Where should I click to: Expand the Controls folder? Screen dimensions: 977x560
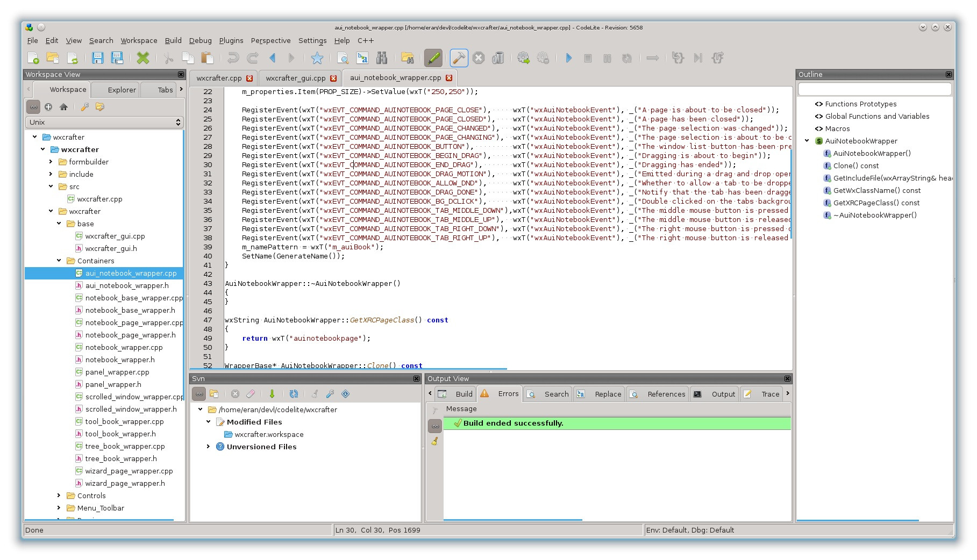coord(59,496)
